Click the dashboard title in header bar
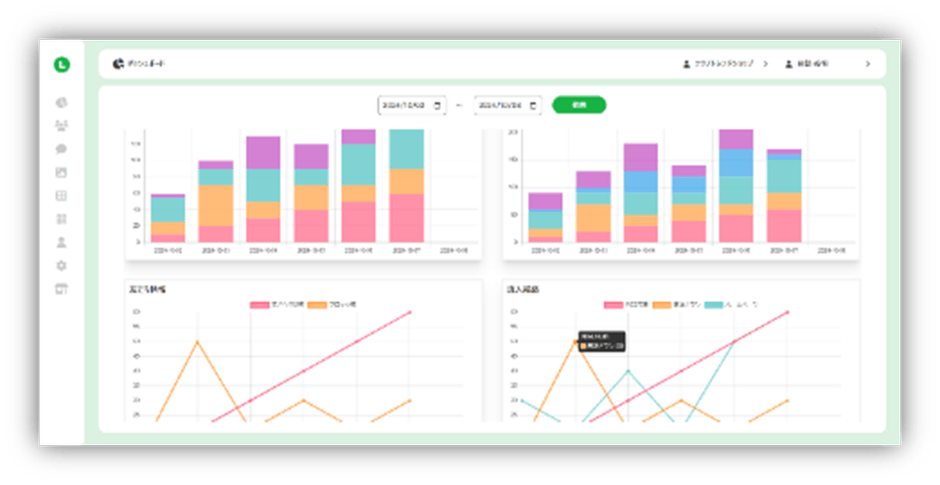This screenshot has width=940, height=485. point(146,64)
